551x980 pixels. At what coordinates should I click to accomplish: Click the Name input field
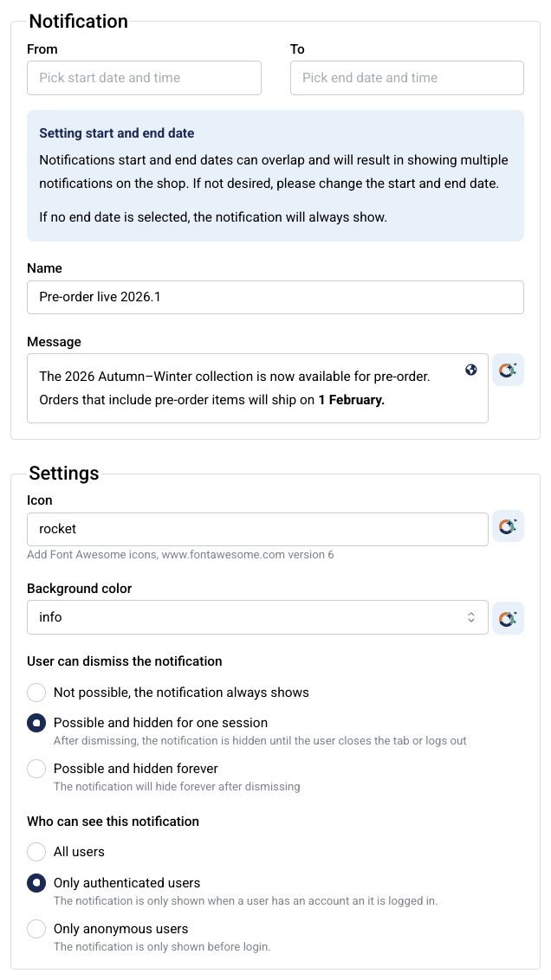click(275, 297)
